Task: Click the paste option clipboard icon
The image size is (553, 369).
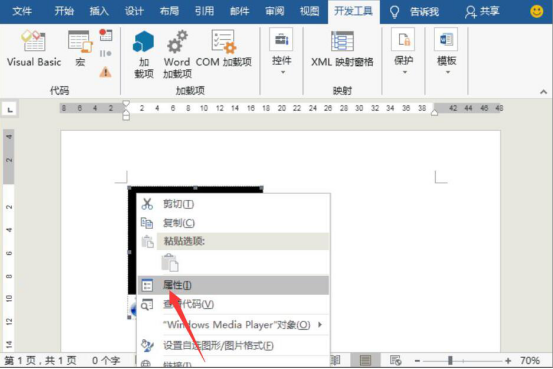Action: pos(170,262)
